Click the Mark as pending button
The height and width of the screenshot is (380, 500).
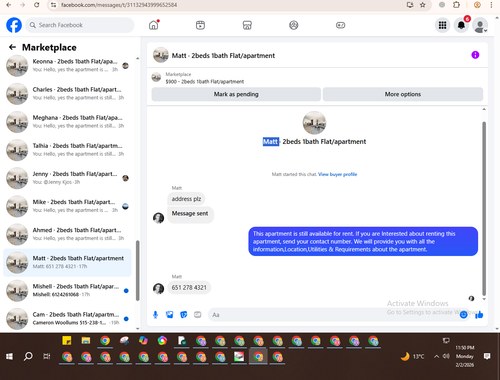click(236, 94)
